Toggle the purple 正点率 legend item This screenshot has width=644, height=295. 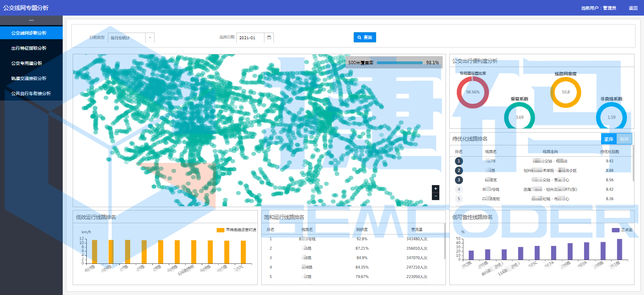click(x=621, y=230)
